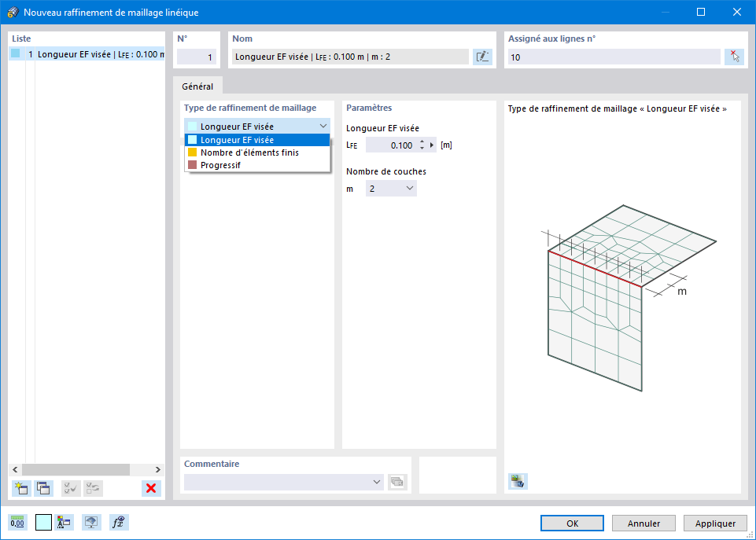Click the new item icon under Liste
Viewport: 756px width, 540px height.
tap(21, 488)
